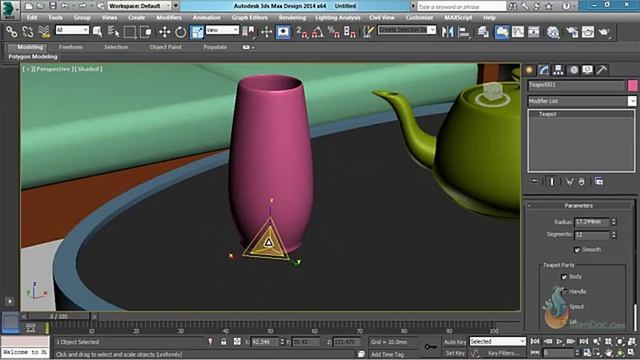Open the Select by Name tool
Viewport: 640px width, 360px height.
pyautogui.click(x=113, y=32)
